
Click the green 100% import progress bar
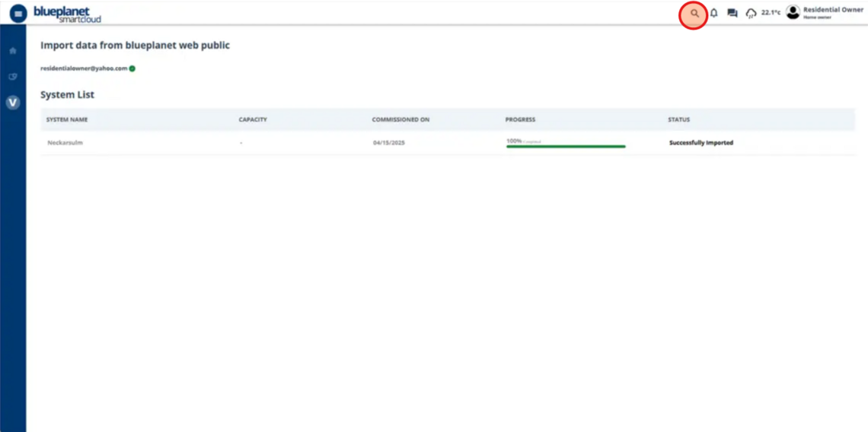click(566, 146)
